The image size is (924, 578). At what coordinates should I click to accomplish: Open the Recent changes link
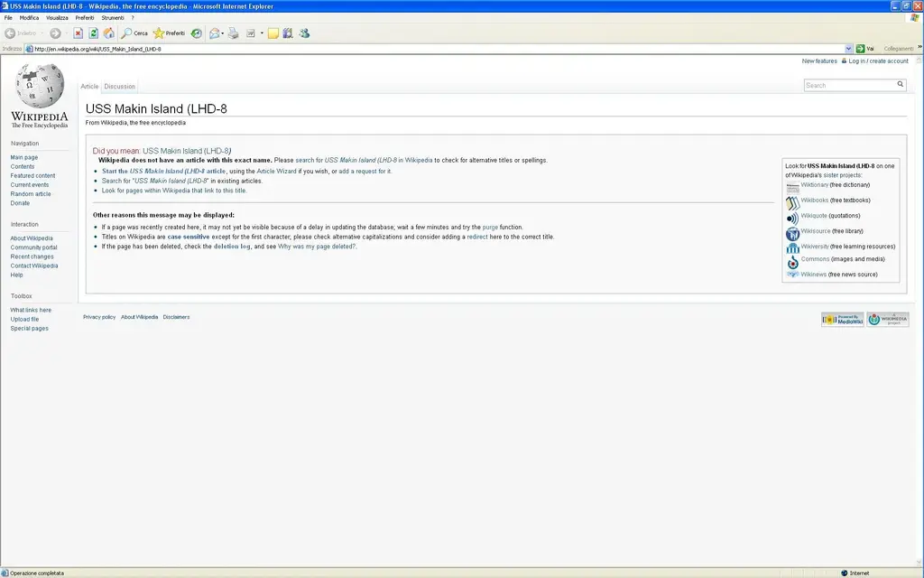click(32, 256)
